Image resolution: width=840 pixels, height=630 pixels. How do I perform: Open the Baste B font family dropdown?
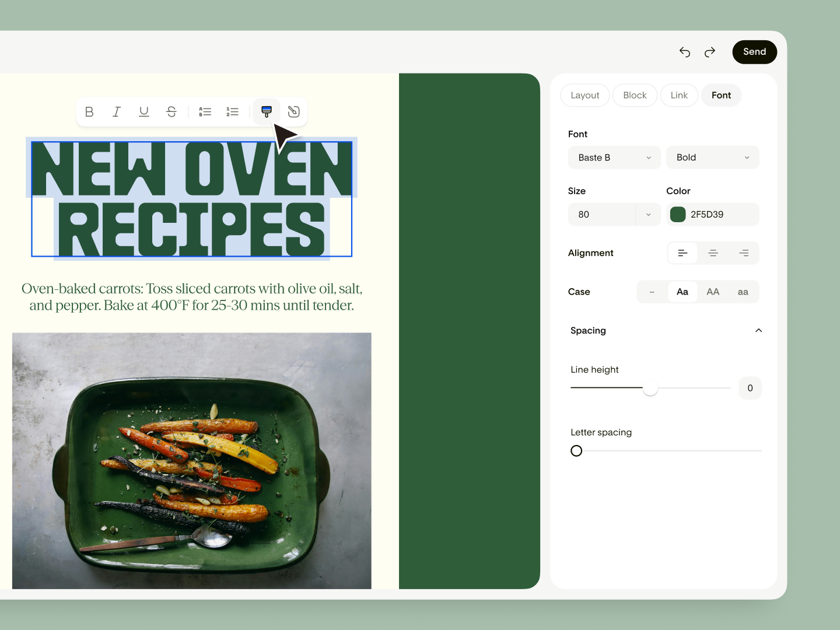614,157
